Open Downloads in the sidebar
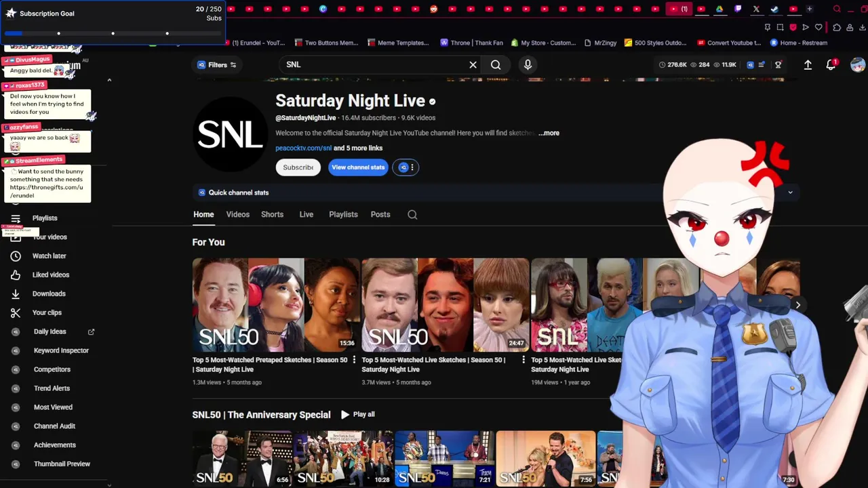The height and width of the screenshot is (488, 868). [x=49, y=294]
